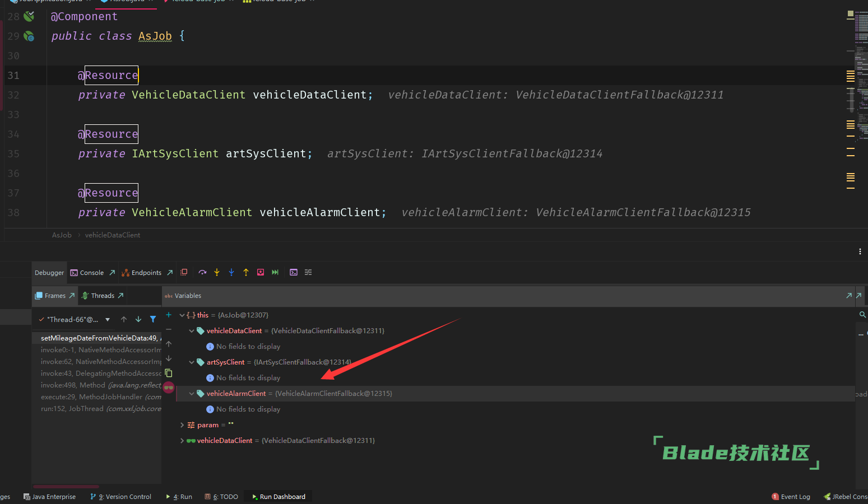Click gutter bean icon on line 28
This screenshot has height=504, width=868.
click(29, 16)
